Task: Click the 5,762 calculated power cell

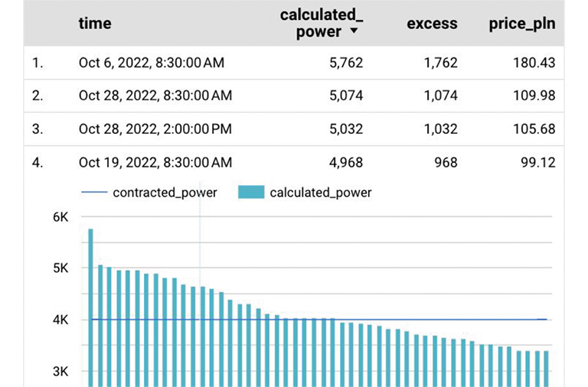Action: pyautogui.click(x=345, y=63)
